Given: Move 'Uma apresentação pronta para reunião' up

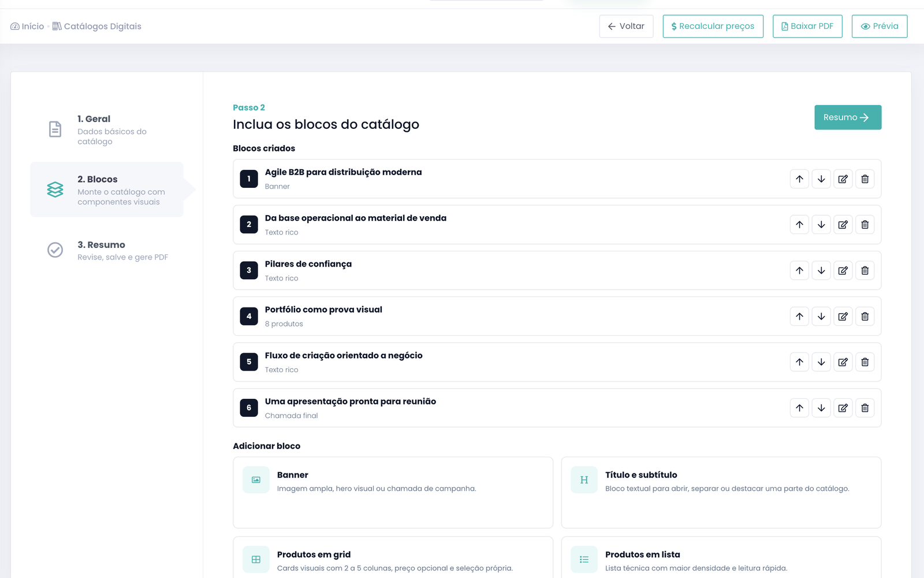Looking at the screenshot, I should pyautogui.click(x=799, y=408).
